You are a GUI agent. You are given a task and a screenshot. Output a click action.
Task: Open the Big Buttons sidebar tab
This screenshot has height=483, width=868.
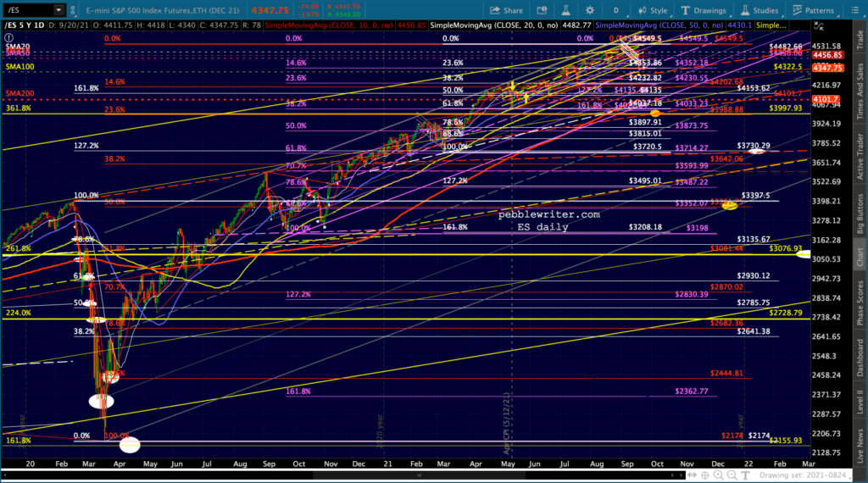(860, 214)
